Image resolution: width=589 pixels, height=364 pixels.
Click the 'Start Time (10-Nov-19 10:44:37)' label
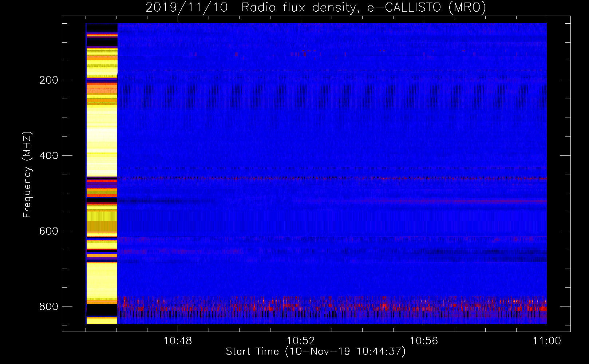(x=316, y=352)
